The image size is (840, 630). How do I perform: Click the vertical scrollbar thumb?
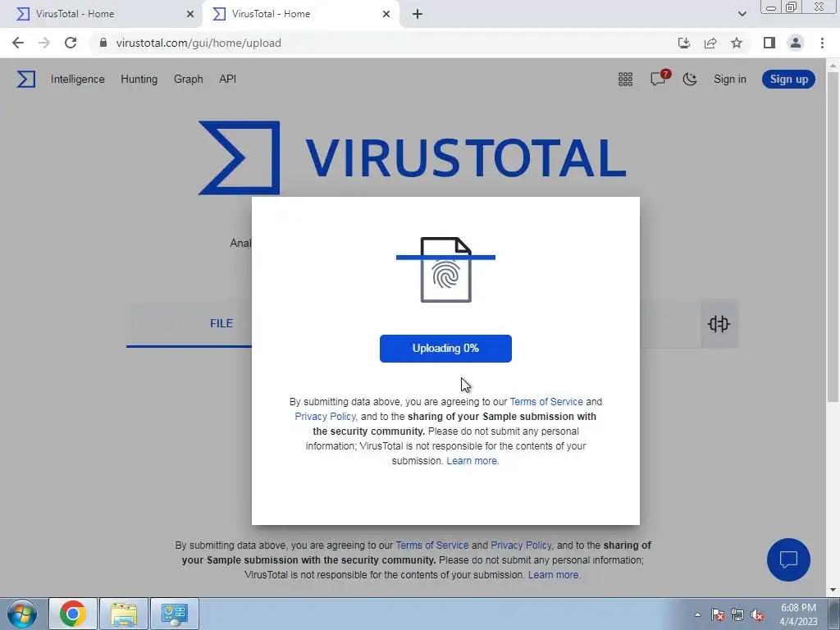pos(833,237)
